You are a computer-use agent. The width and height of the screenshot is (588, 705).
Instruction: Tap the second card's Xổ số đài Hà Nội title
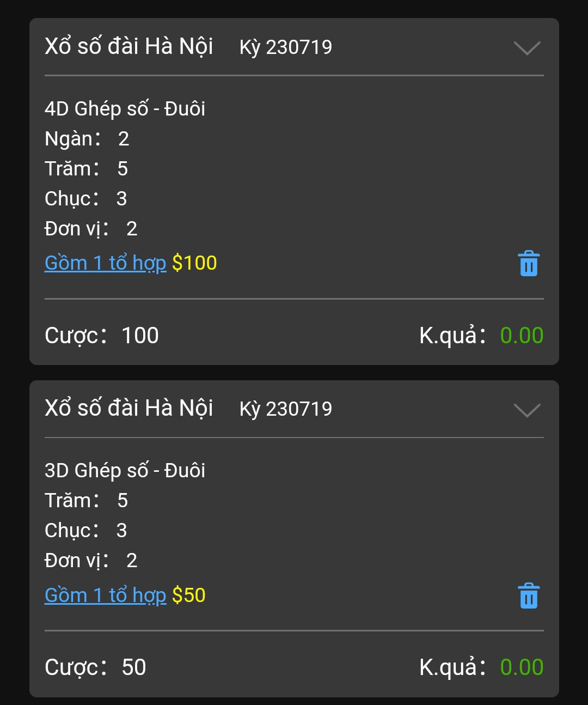point(129,408)
